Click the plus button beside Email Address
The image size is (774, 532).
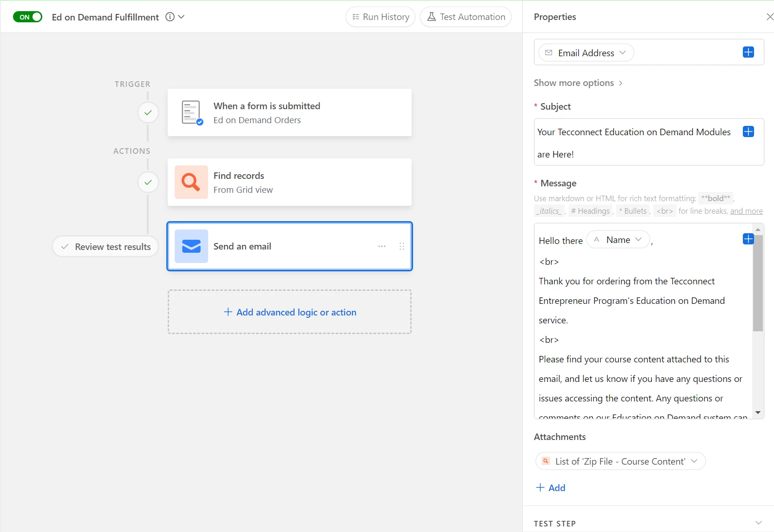tap(748, 53)
